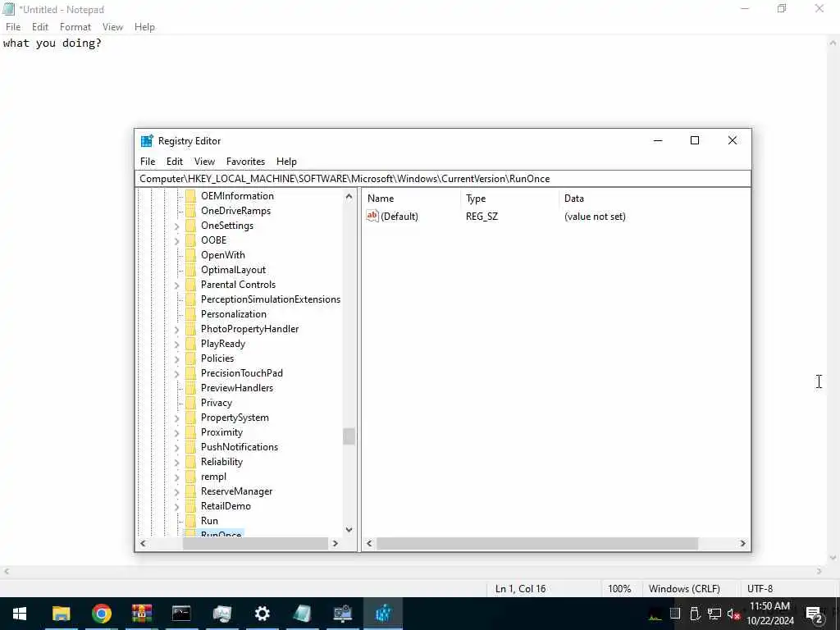Image resolution: width=840 pixels, height=630 pixels.
Task: Click the Registry Editor title bar icon
Action: [147, 141]
